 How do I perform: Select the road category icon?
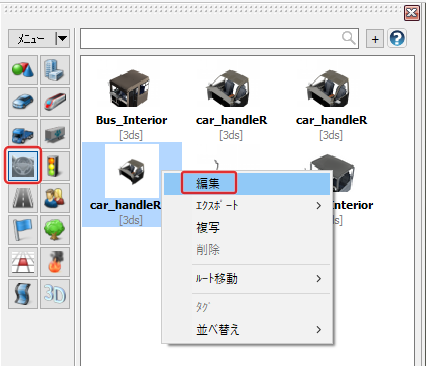[23, 198]
